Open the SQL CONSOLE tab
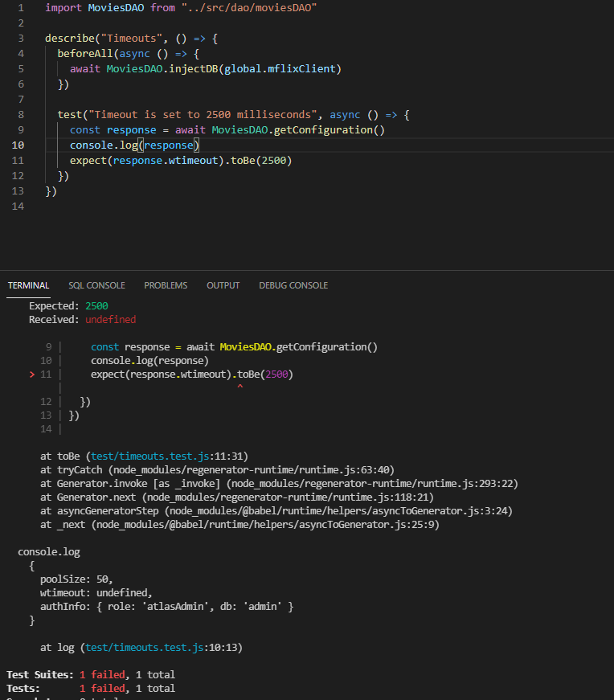The image size is (614, 700). coord(96,285)
